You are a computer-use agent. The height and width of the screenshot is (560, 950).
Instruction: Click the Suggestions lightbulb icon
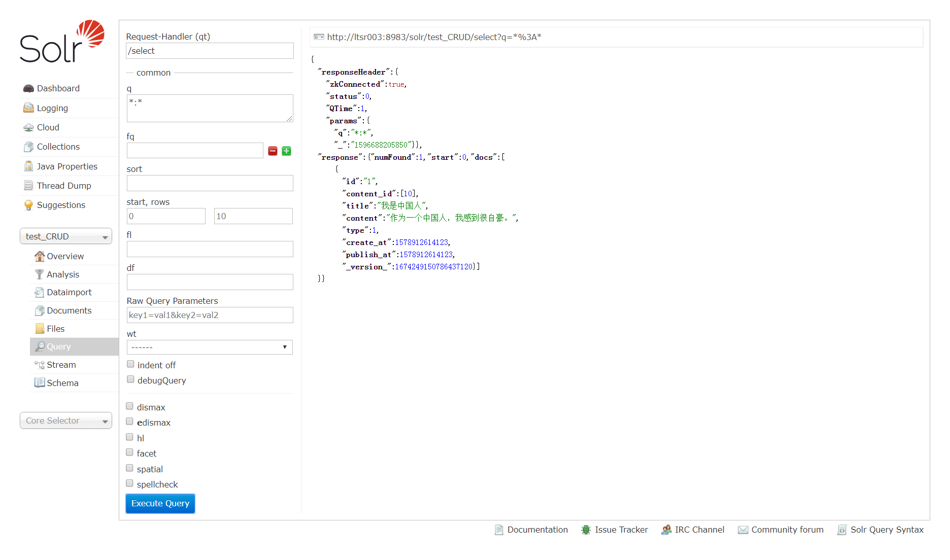tap(28, 205)
